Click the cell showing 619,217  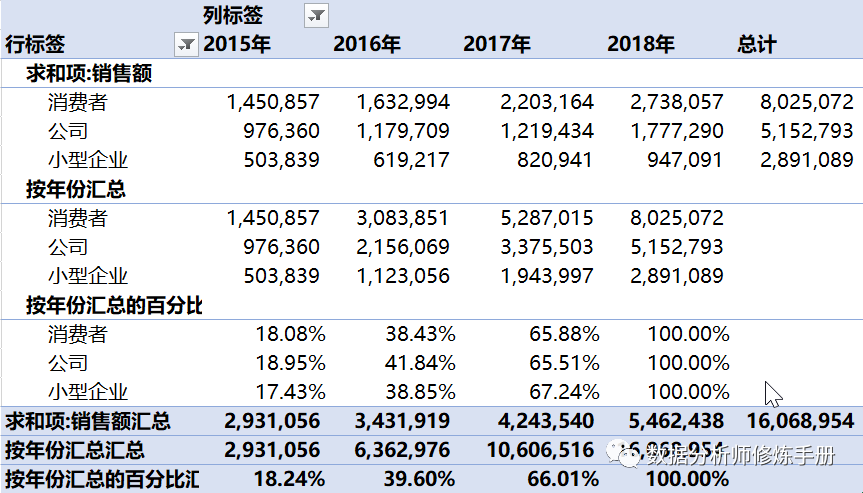point(411,160)
